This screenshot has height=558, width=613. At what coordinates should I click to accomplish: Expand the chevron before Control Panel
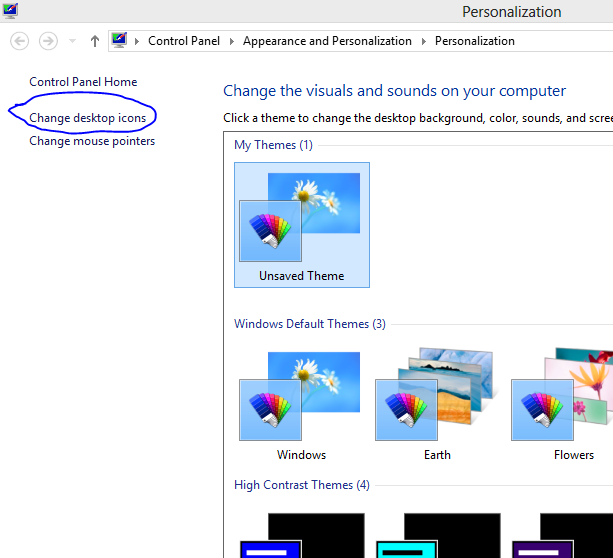pyautogui.click(x=137, y=41)
